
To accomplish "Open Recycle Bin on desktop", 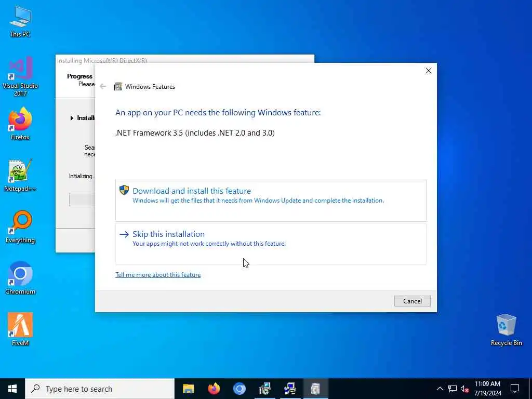I will click(506, 330).
